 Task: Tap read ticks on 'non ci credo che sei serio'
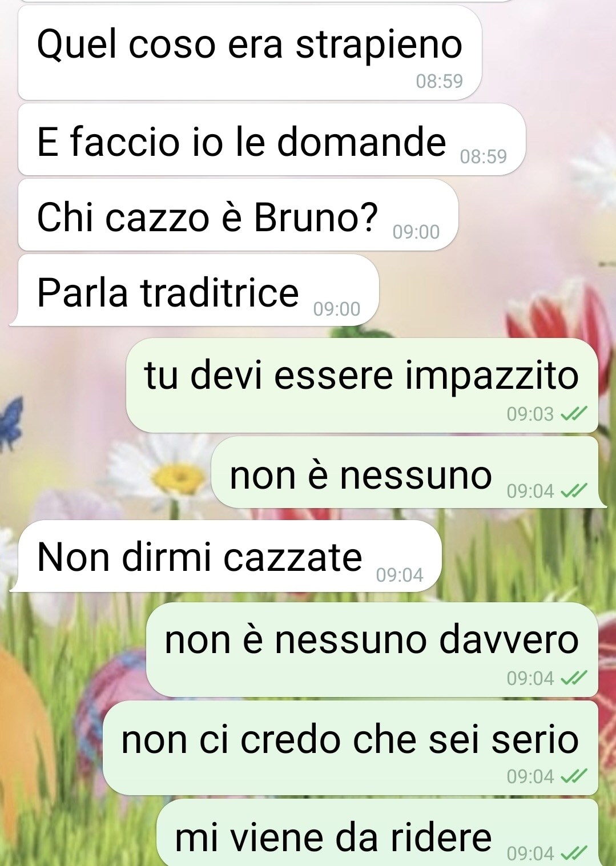click(574, 776)
